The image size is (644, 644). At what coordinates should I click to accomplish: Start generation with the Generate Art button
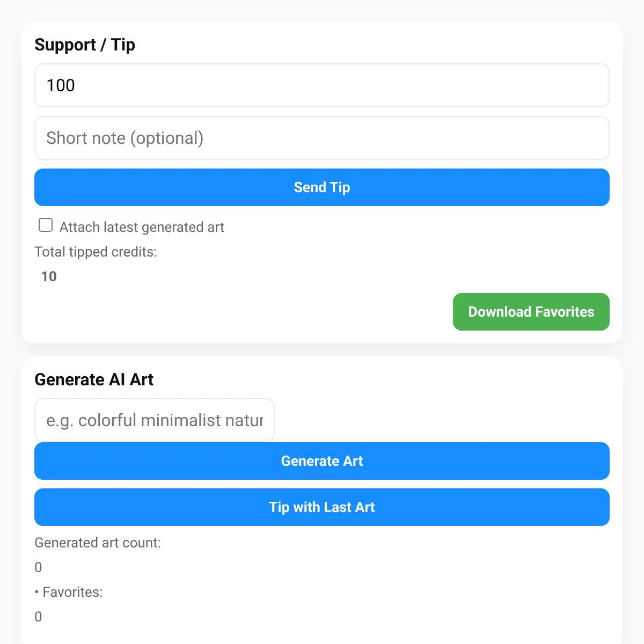click(322, 461)
